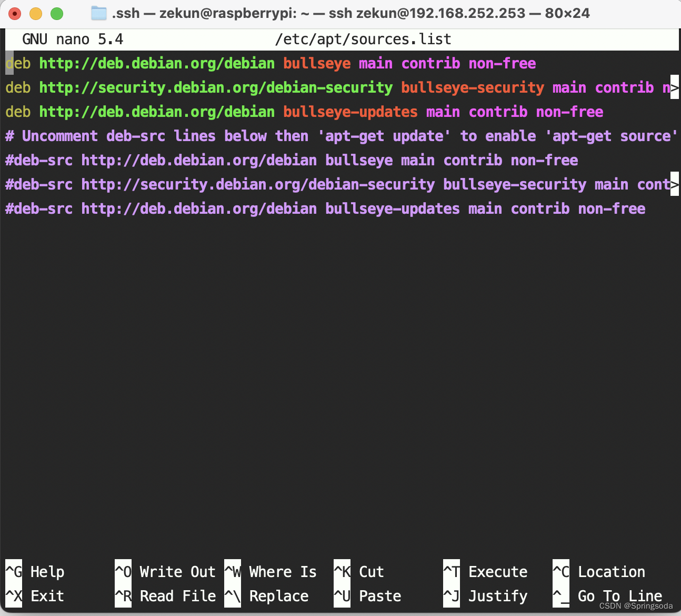Click the red close window button

click(x=15, y=14)
